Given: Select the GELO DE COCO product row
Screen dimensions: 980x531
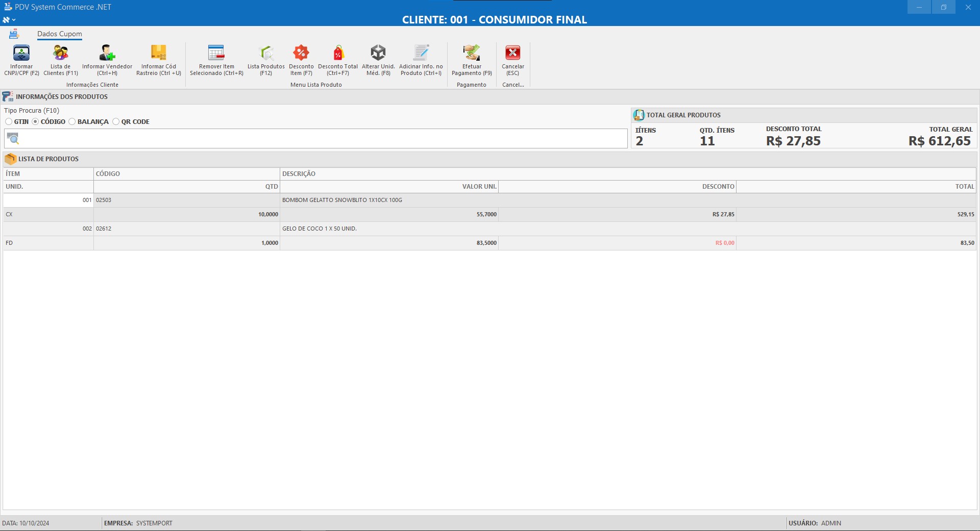Looking at the screenshot, I should point(320,229).
